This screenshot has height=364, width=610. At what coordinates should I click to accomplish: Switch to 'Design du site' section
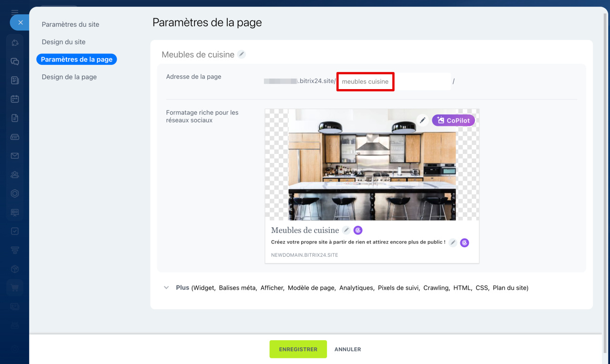click(x=64, y=42)
